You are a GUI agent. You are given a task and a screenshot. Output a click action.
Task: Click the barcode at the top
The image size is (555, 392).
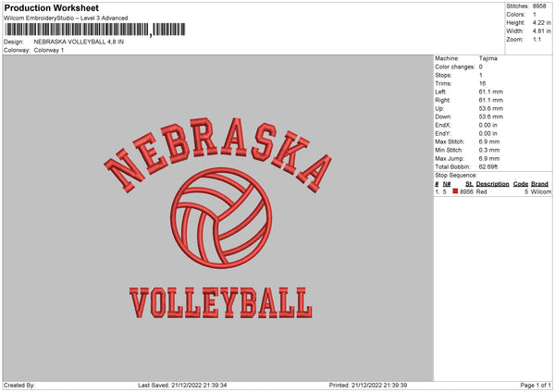click(95, 30)
